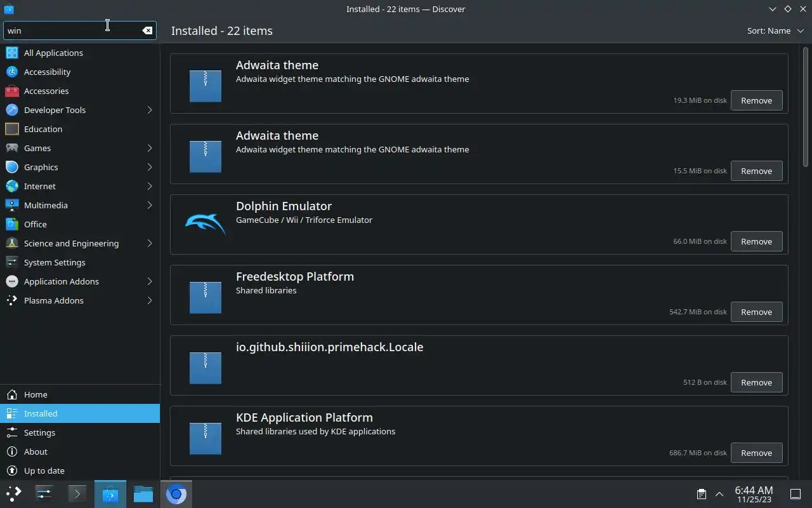The height and width of the screenshot is (508, 812).
Task: Expand Plasma Addons subcategories
Action: [150, 300]
